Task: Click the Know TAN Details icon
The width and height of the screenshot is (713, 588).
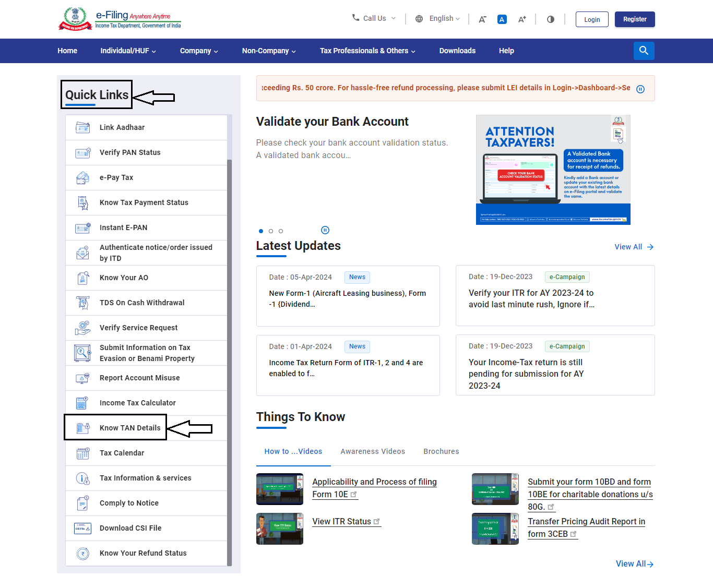Action: click(x=83, y=428)
